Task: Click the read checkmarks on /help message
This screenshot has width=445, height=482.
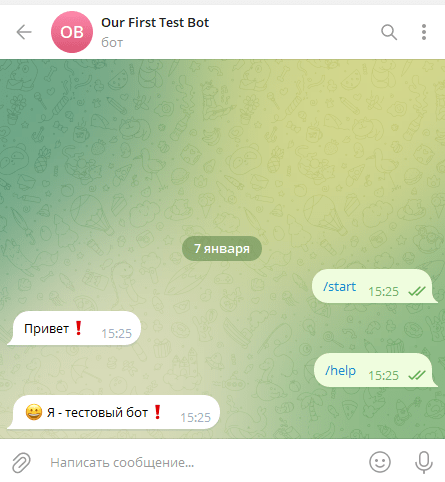Action: point(417,376)
